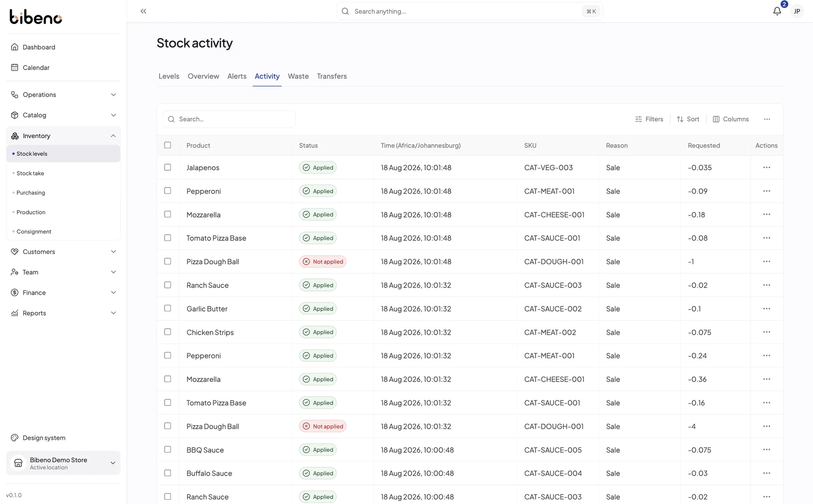813x504 pixels.
Task: Check the Tomato Pizza Base -0.08 row checkbox
Action: 168,238
